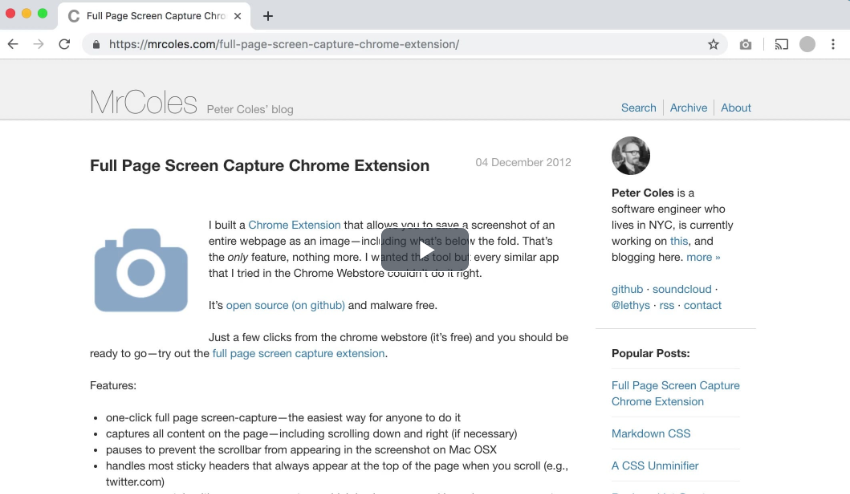The width and height of the screenshot is (850, 494).
Task: Click the Popular Posts: heading
Action: 651,354
